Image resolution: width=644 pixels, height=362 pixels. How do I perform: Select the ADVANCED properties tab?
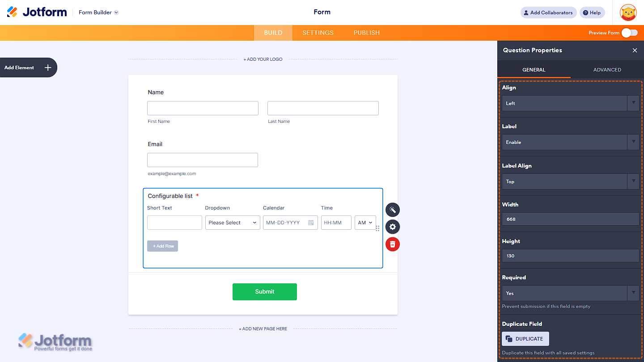pyautogui.click(x=607, y=70)
